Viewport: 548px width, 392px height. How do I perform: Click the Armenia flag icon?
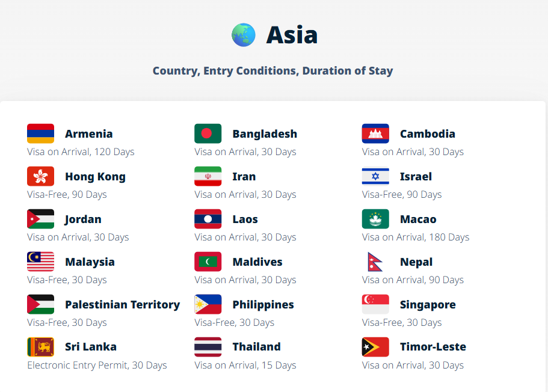coord(40,133)
